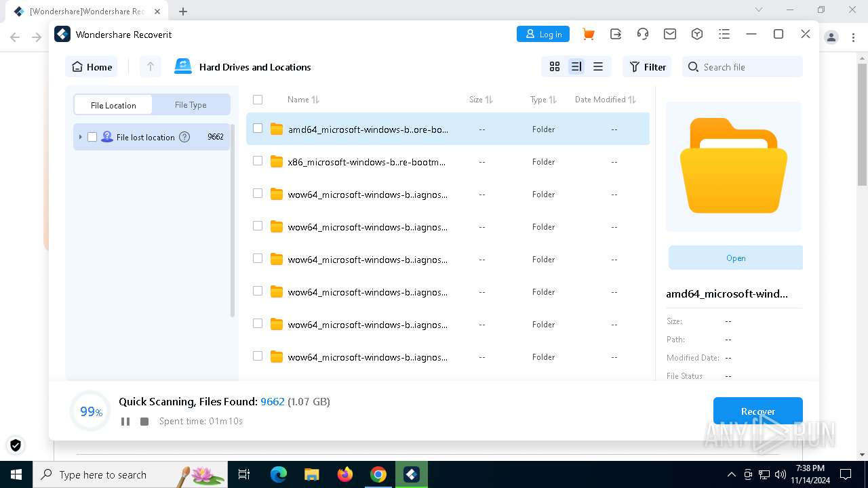
Task: Open Recoverit in the Windows taskbar
Action: tap(412, 474)
